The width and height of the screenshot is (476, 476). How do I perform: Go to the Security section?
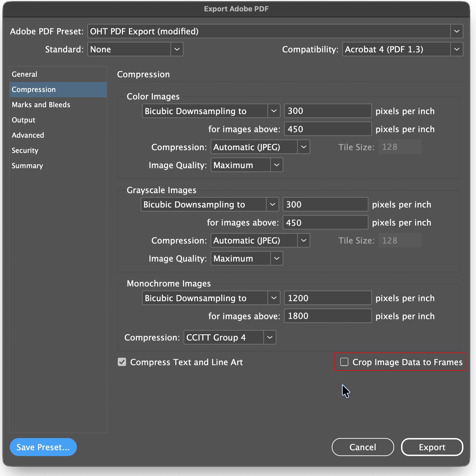25,150
